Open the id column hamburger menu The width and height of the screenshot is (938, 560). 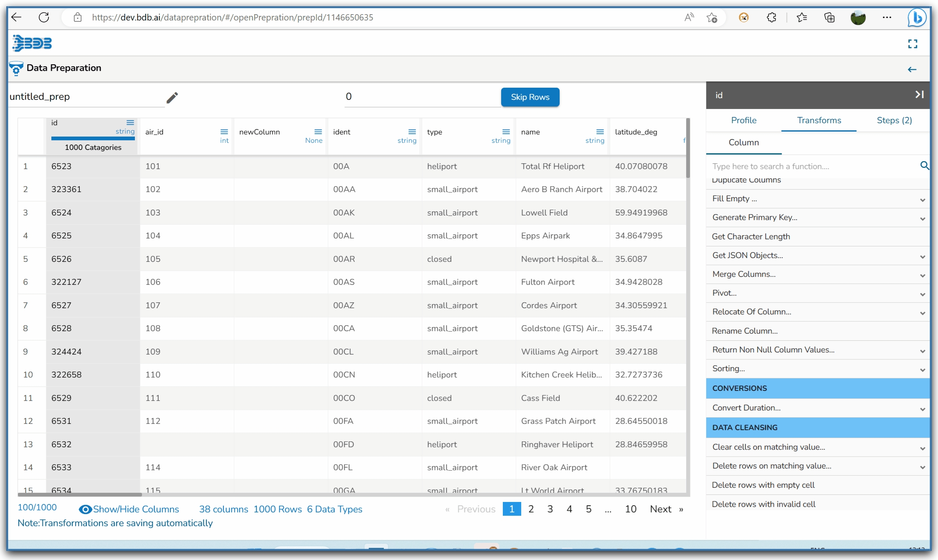coord(130,122)
